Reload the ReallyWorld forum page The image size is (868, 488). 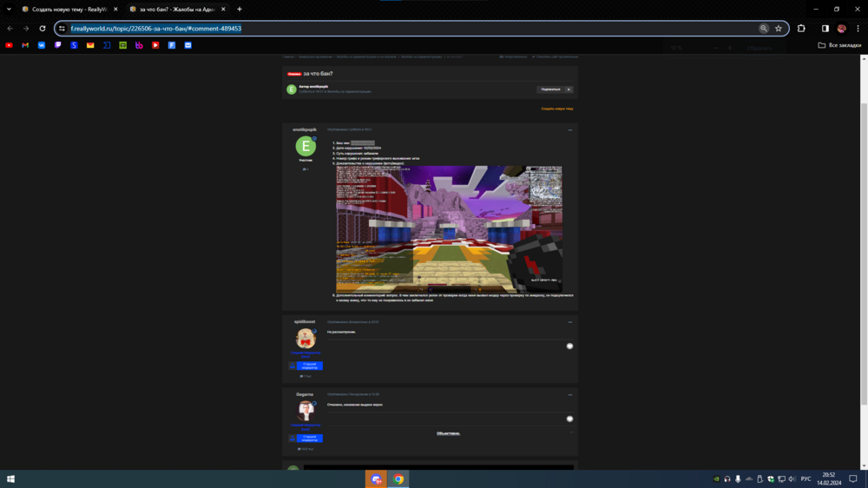click(42, 29)
